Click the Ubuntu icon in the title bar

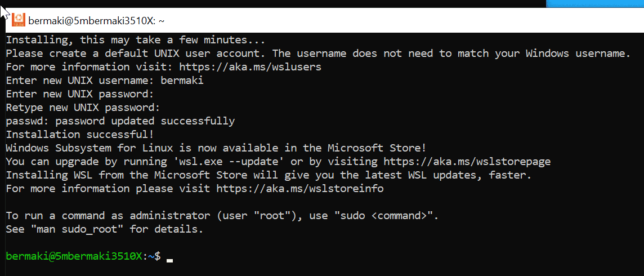click(x=19, y=21)
